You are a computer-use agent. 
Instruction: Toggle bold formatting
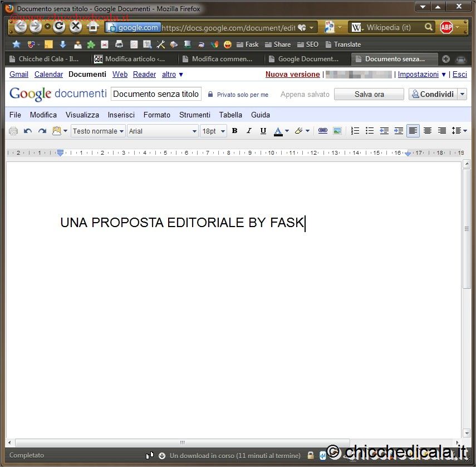click(x=234, y=131)
